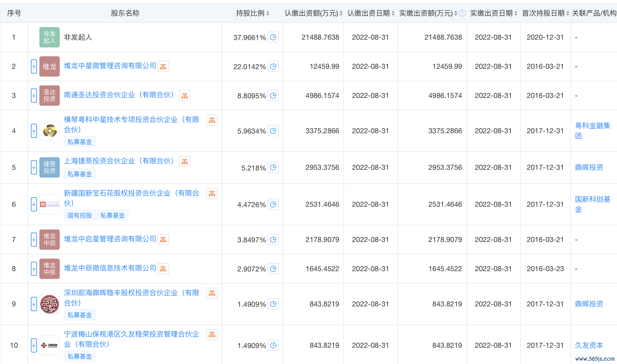
Task: Open pie chart icon for 2.9072% share
Action: 273,269
